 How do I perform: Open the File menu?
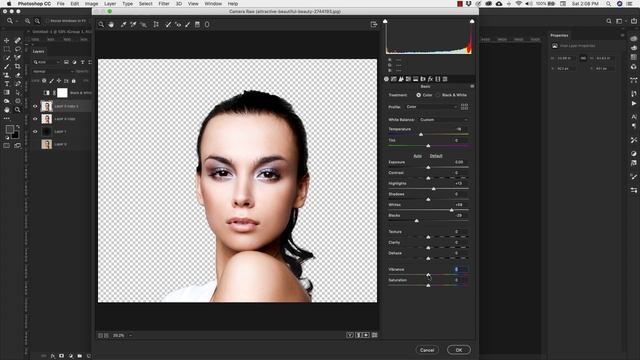click(x=60, y=4)
